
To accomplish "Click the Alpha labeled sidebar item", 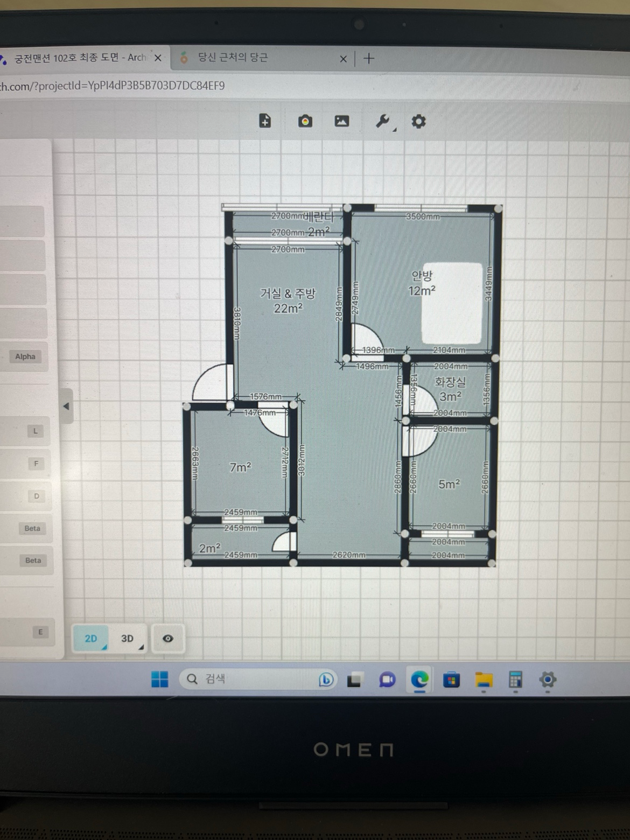I will point(25,356).
